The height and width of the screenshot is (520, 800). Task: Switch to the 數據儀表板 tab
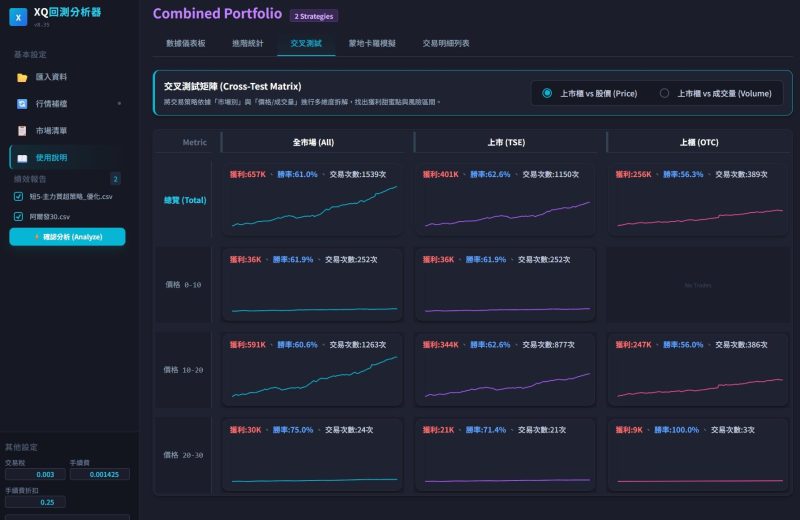pos(186,44)
